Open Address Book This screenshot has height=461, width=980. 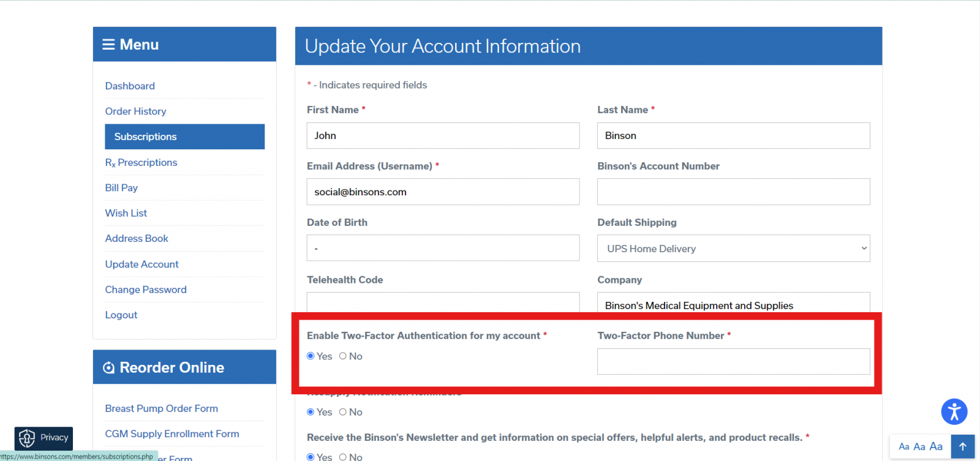[x=137, y=239]
